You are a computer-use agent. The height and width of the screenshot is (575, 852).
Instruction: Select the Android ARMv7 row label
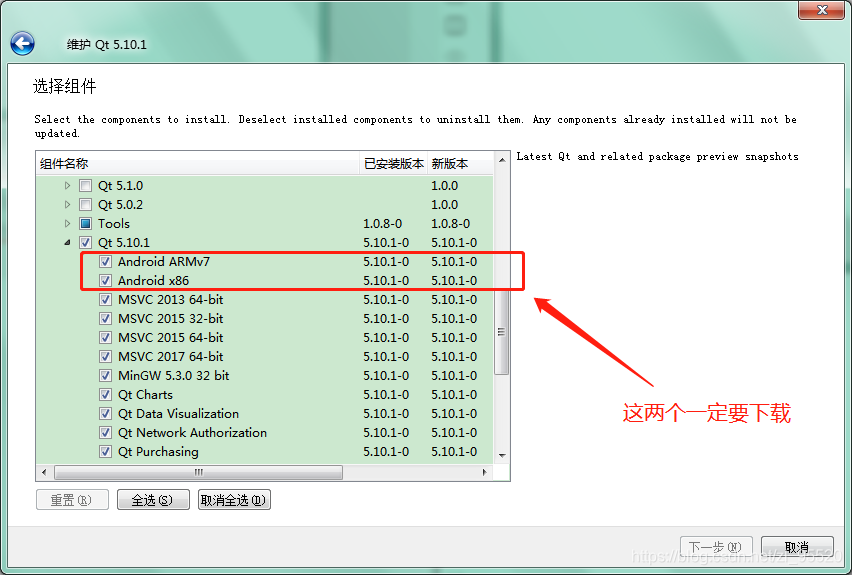(164, 262)
